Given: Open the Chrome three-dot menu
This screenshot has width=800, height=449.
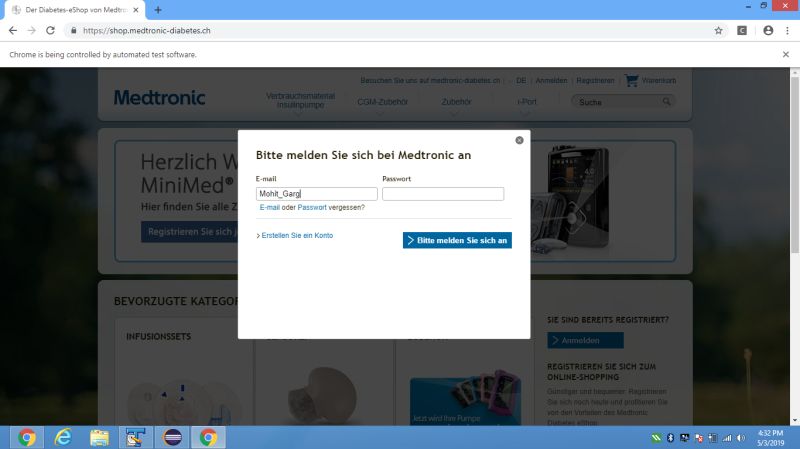Looking at the screenshot, I should click(787, 31).
